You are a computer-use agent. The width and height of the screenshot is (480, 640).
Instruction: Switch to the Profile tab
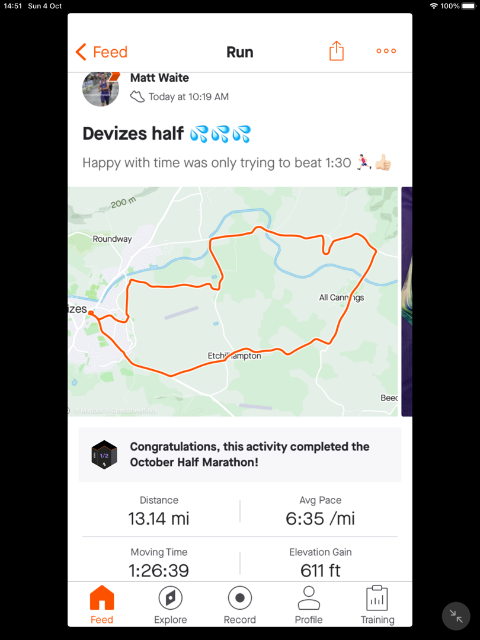click(x=309, y=605)
